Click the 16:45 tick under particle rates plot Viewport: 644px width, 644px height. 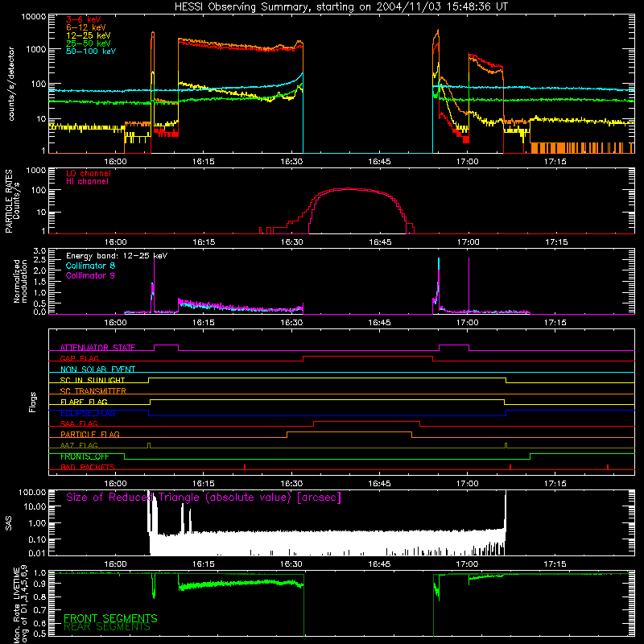(x=379, y=242)
